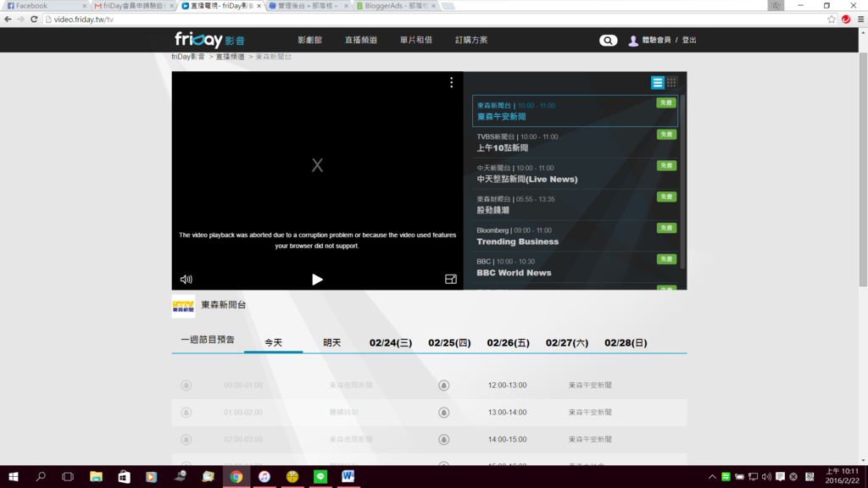The image size is (868, 488).
Task: Reload the page with the refresh icon
Action: [34, 19]
